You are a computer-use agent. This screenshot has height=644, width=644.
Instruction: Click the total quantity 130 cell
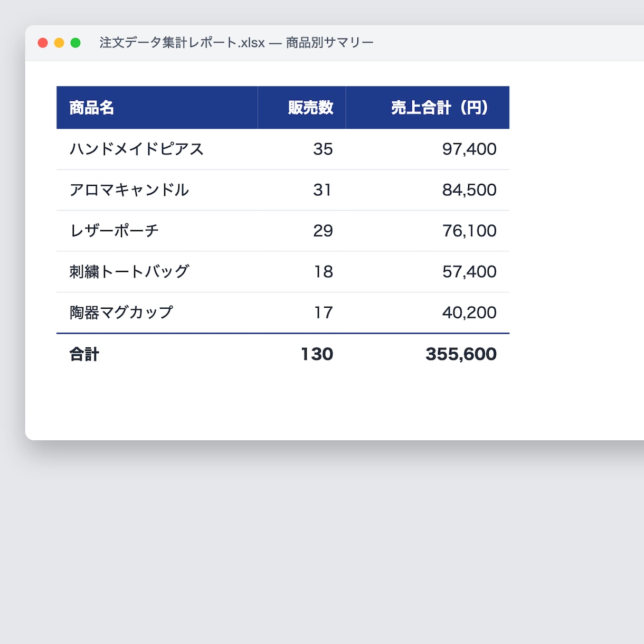302,354
